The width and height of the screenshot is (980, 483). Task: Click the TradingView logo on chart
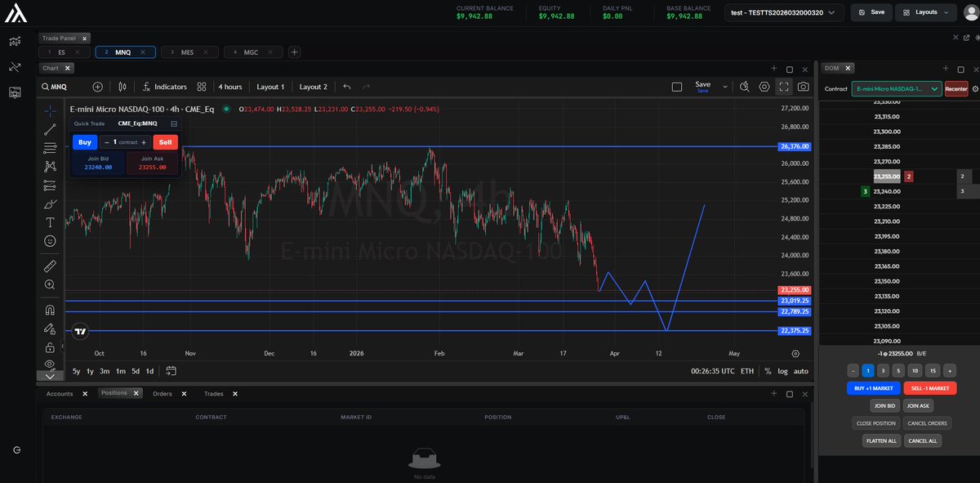point(80,332)
